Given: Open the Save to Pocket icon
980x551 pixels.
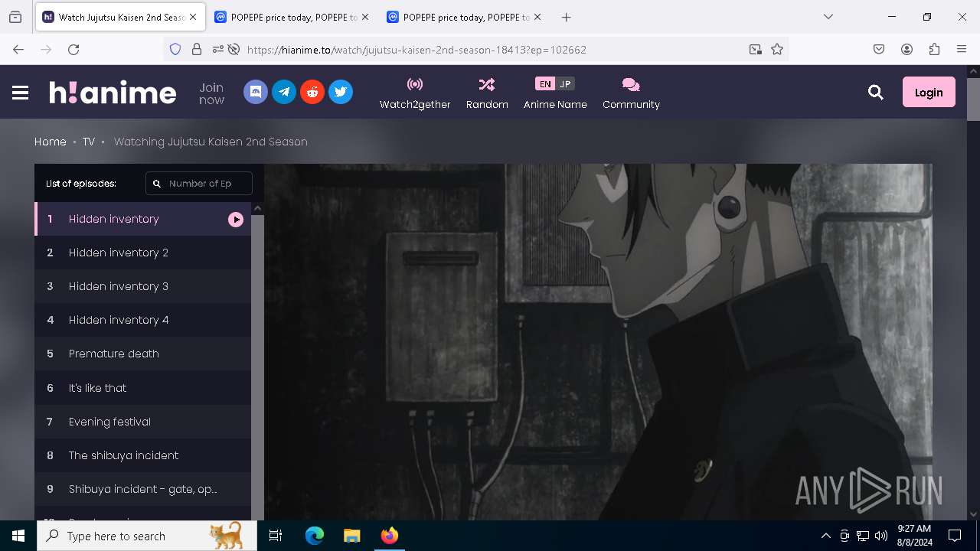Looking at the screenshot, I should click(879, 49).
